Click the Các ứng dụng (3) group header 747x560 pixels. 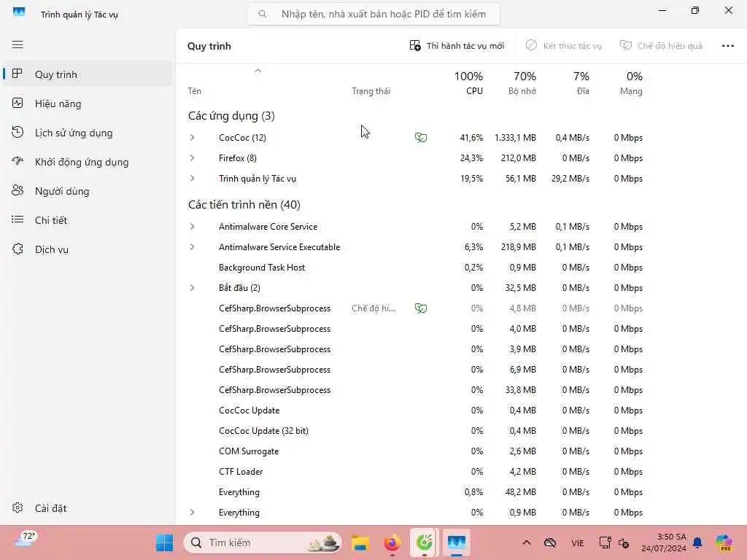(231, 116)
